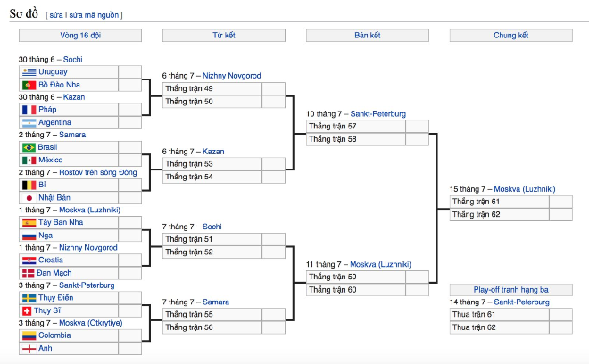589x364 pixels.
Task: Open the Chung kết header link
Action: (x=510, y=36)
